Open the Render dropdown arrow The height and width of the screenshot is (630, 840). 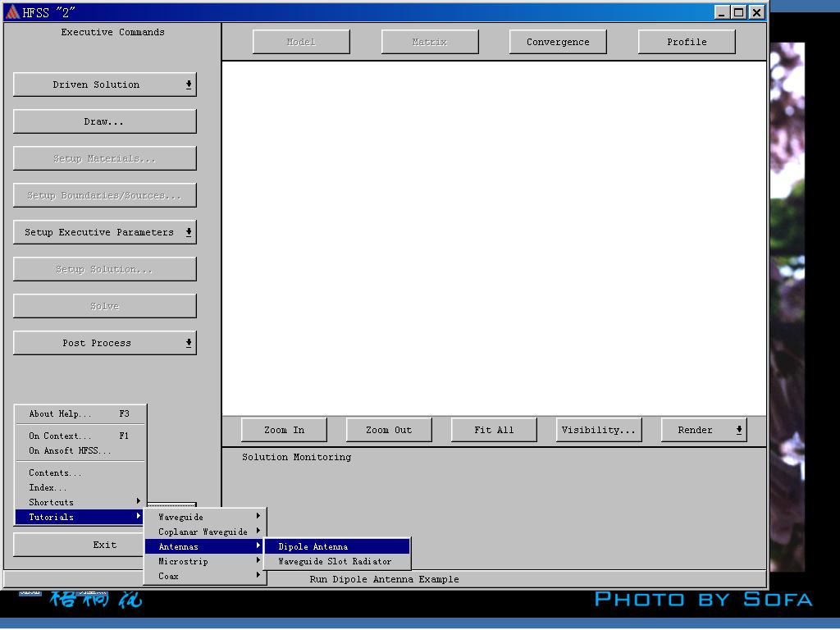739,430
